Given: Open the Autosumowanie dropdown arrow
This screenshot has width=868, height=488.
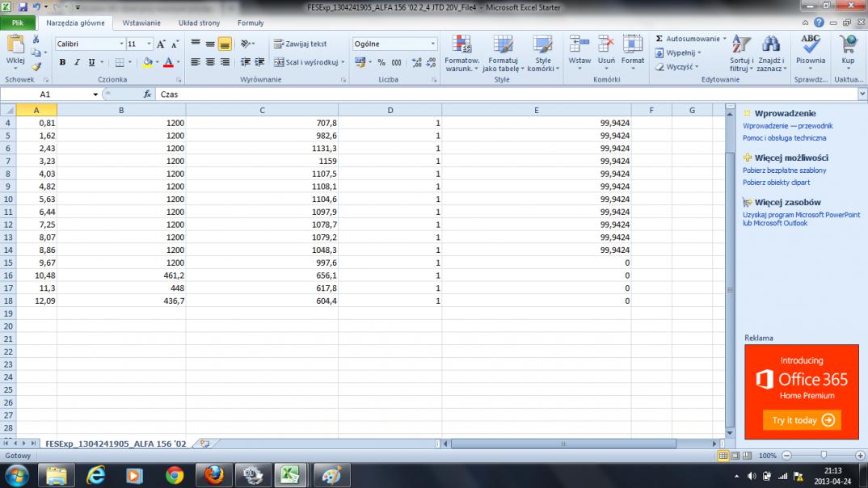Looking at the screenshot, I should (x=725, y=39).
